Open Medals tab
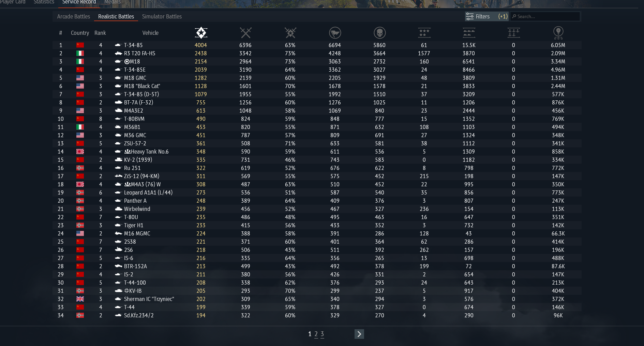The height and width of the screenshot is (346, 644). point(113,2)
